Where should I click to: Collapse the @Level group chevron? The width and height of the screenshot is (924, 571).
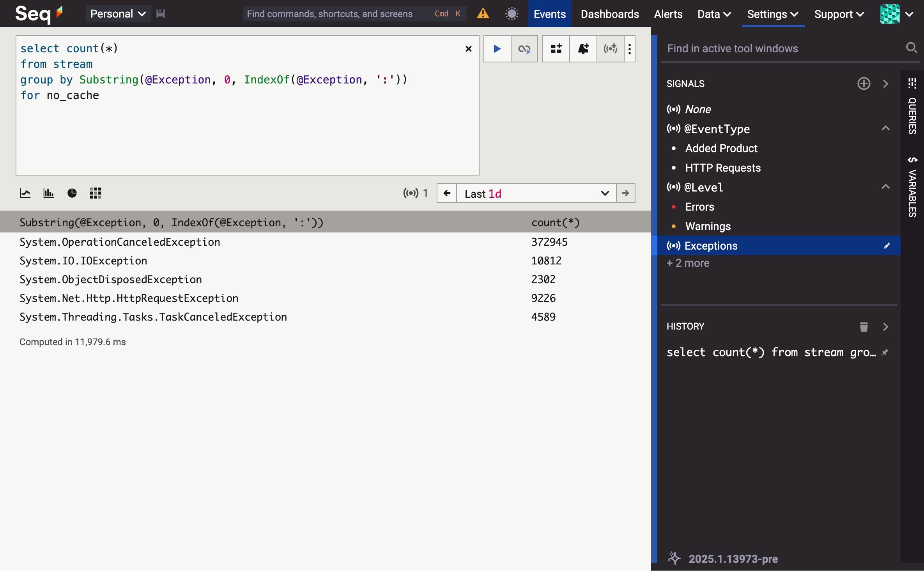tap(885, 186)
